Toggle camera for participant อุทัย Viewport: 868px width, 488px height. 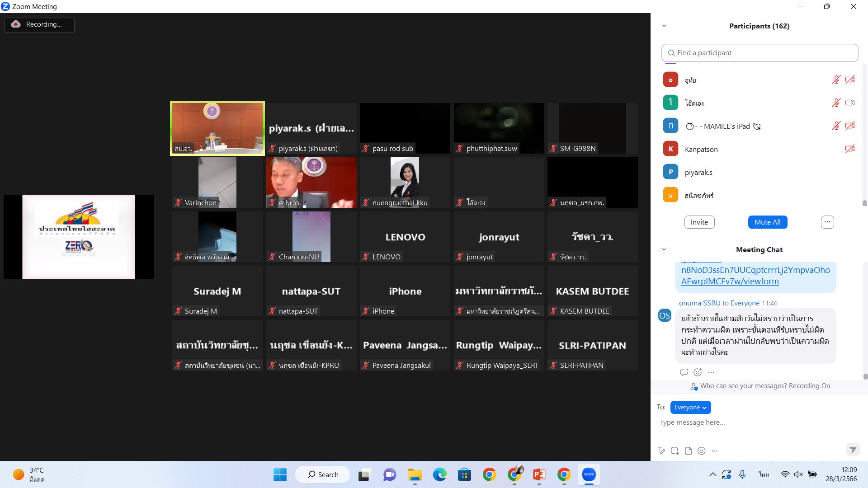(850, 80)
